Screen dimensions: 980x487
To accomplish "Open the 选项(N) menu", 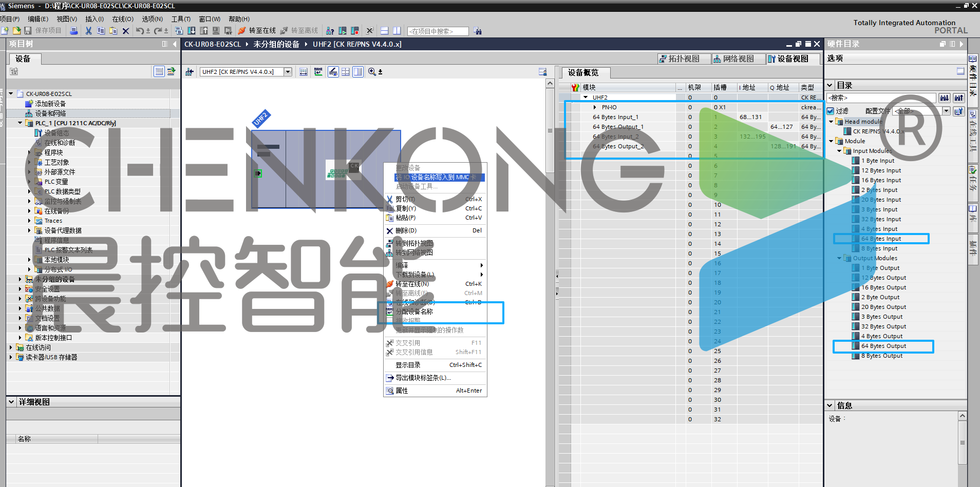I will coord(152,19).
